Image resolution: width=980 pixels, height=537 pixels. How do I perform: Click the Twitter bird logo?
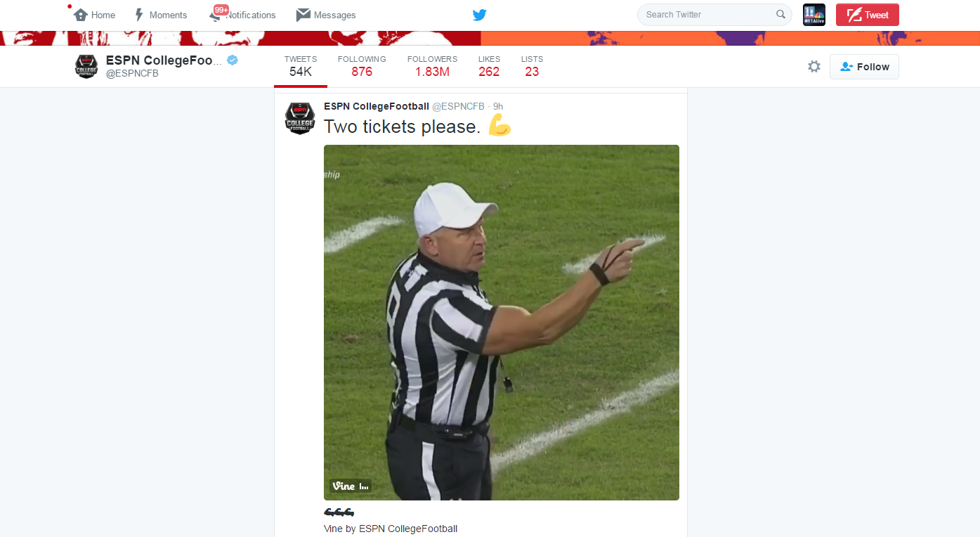pos(480,14)
